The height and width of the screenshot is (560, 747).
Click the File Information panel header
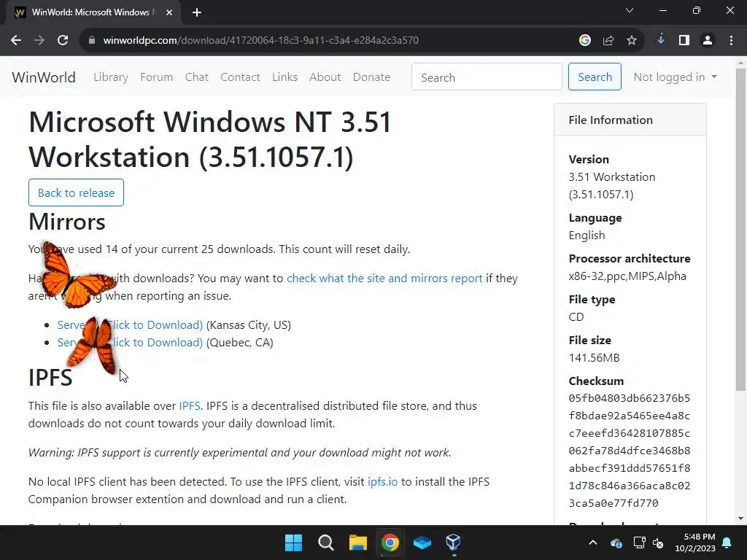tap(630, 120)
